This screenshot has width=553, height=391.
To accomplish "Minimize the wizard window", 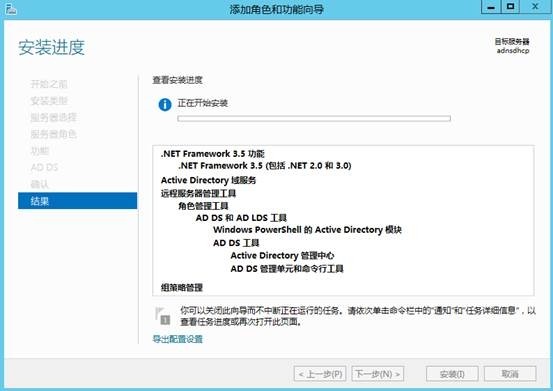I will (491, 7).
